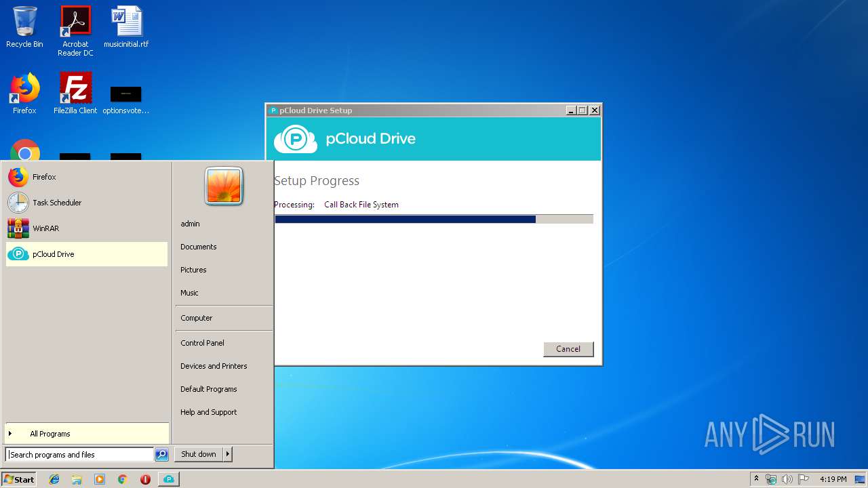Select the Google Chrome desktop shortcut
This screenshot has width=868, height=488.
pyautogui.click(x=25, y=150)
